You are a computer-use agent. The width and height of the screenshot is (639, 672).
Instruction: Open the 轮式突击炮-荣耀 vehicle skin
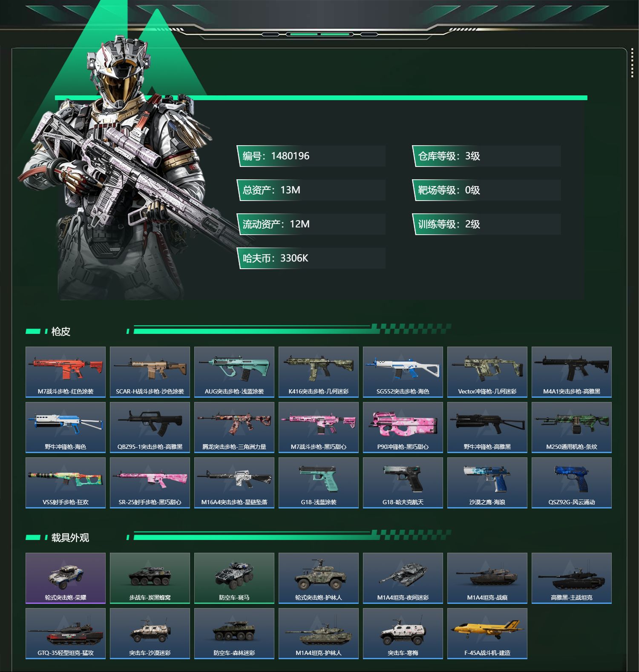[x=66, y=578]
